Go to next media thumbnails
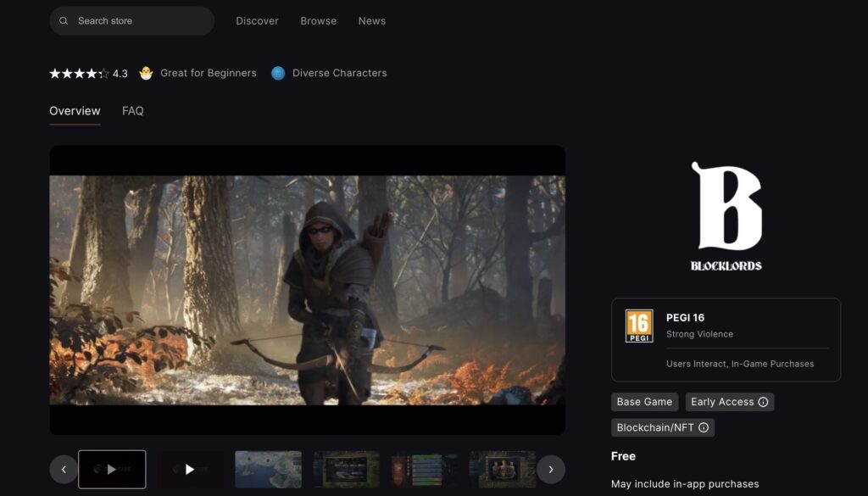Screen dimensions: 868x496 (x=551, y=470)
